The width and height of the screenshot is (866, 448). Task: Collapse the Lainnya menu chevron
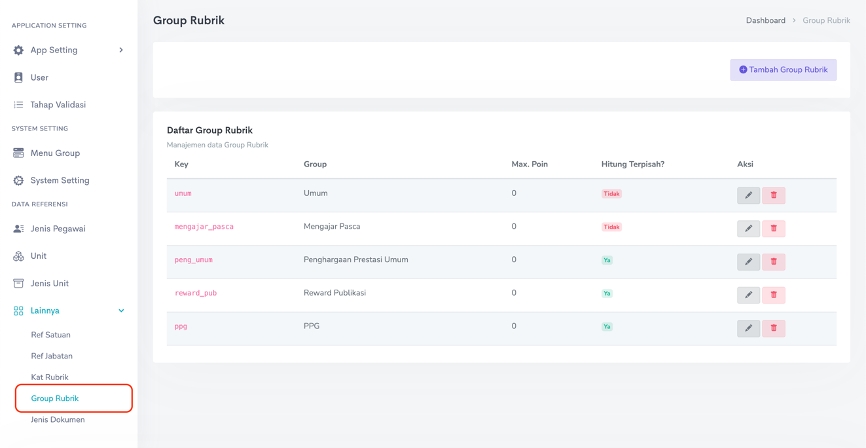(x=122, y=311)
